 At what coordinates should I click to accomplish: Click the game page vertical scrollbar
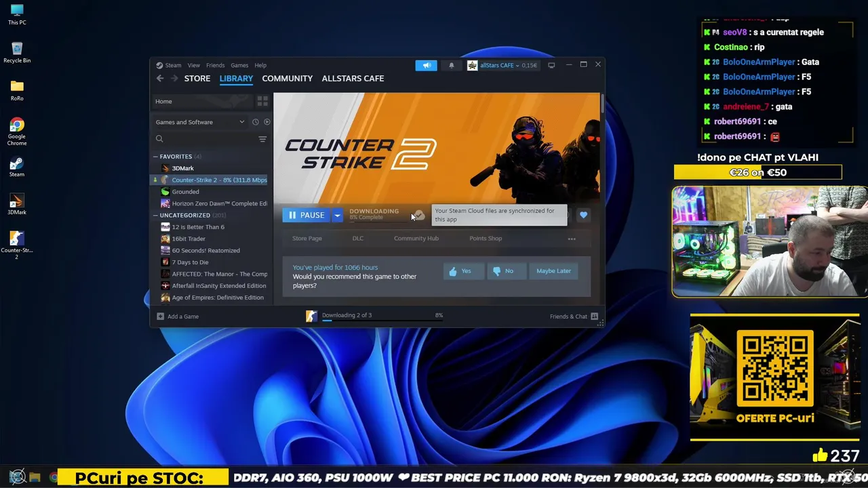601,103
